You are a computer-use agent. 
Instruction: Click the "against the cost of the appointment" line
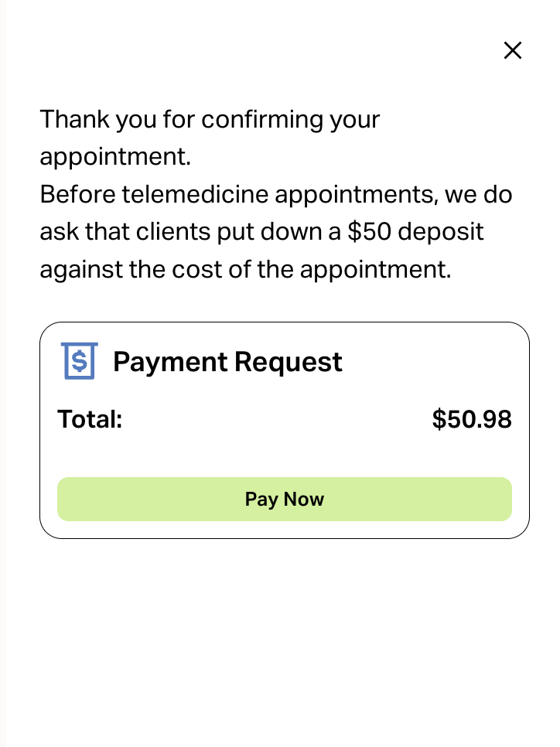point(245,270)
